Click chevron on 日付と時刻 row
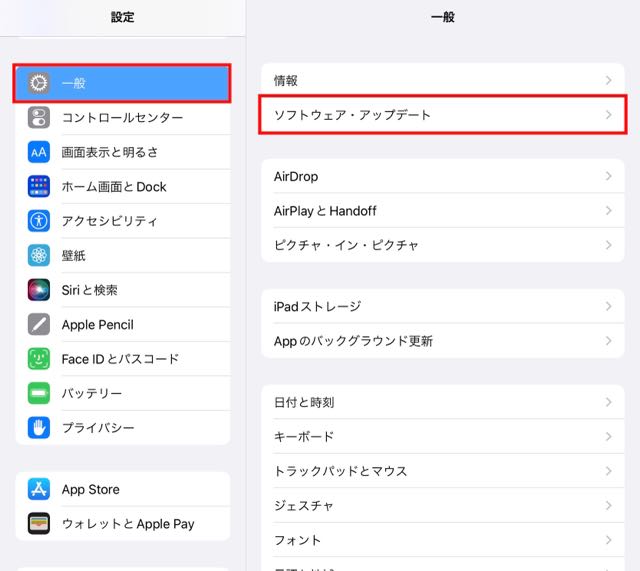Viewport: 640px width, 571px height. pos(609,402)
